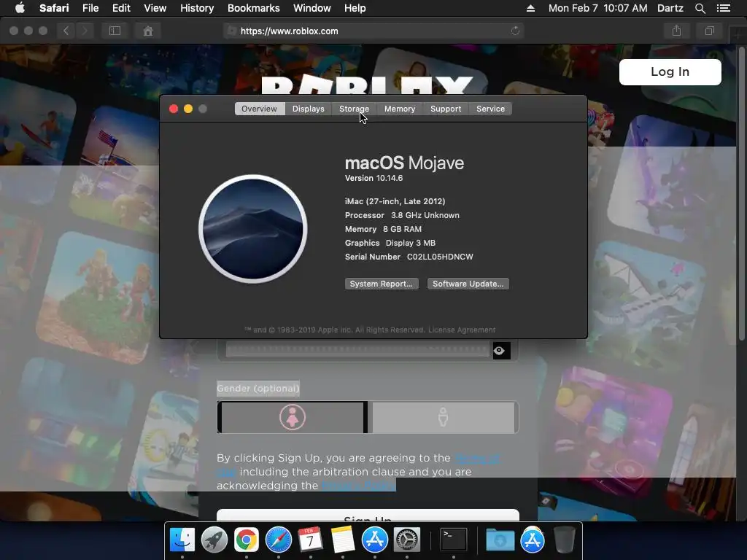Screen dimensions: 747x560
Task: Show Safari tab overview
Action: pos(709,31)
